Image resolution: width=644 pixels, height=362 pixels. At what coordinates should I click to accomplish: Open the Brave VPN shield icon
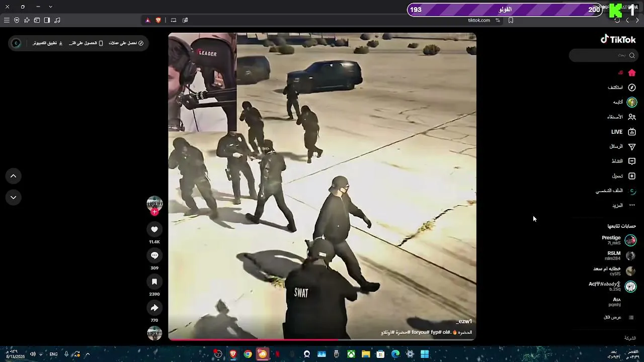coord(17,20)
